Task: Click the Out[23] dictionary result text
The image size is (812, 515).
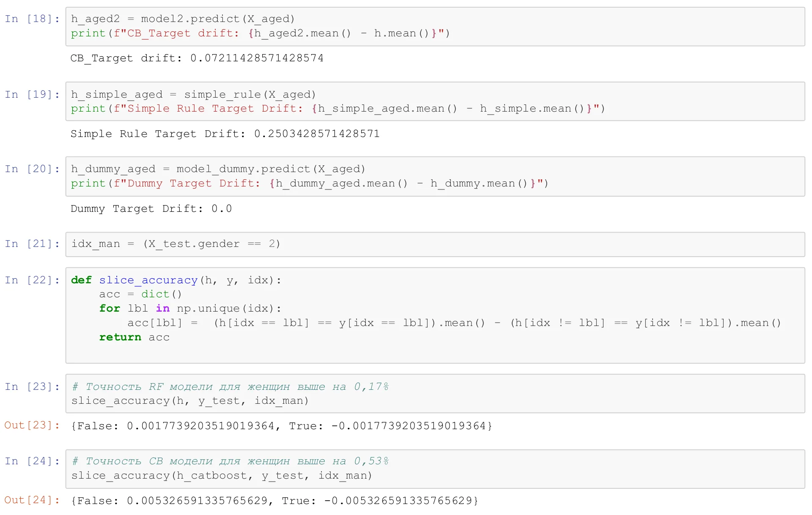Action: [282, 426]
